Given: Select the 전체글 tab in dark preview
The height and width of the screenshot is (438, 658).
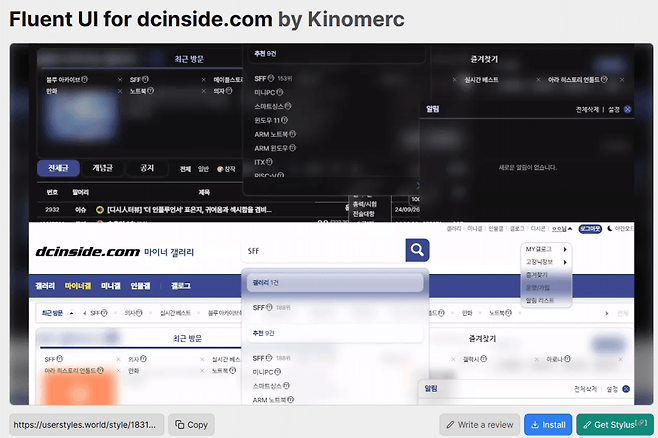Looking at the screenshot, I should coord(58,168).
